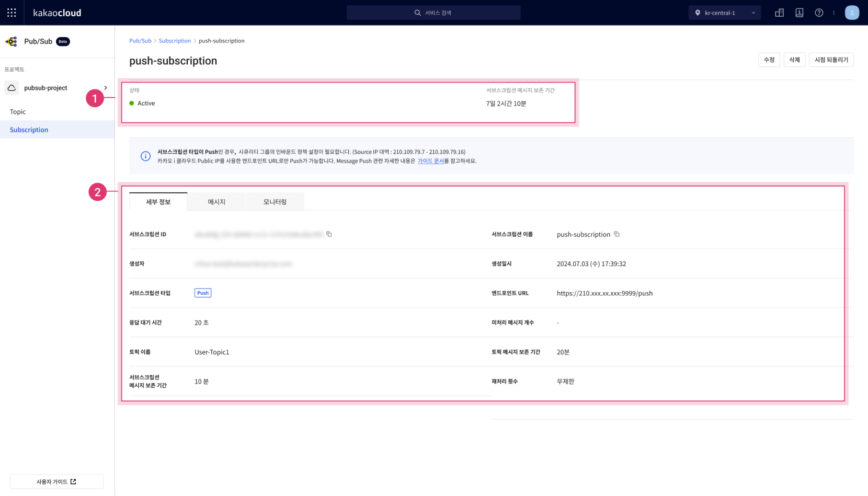Screen dimensions: 868x496
Task: Open the apps grid menu icon
Action: point(12,13)
